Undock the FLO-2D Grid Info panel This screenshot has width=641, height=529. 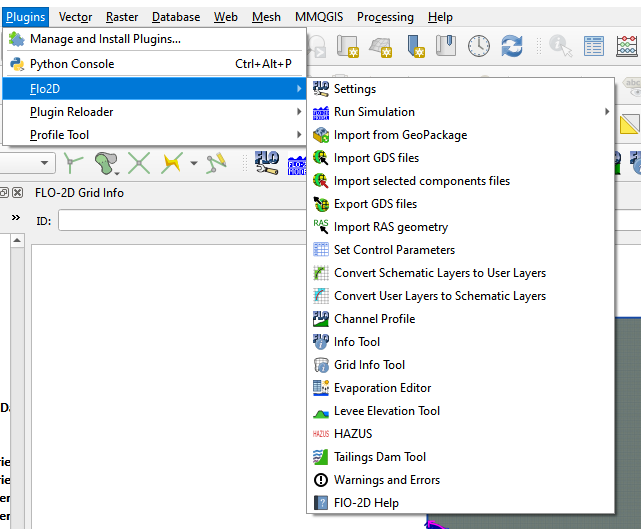tap(5, 192)
